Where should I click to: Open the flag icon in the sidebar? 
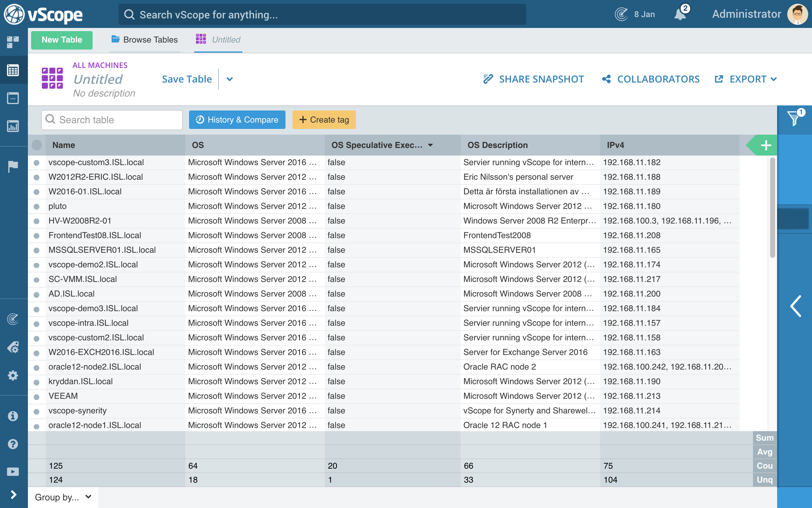pyautogui.click(x=13, y=166)
